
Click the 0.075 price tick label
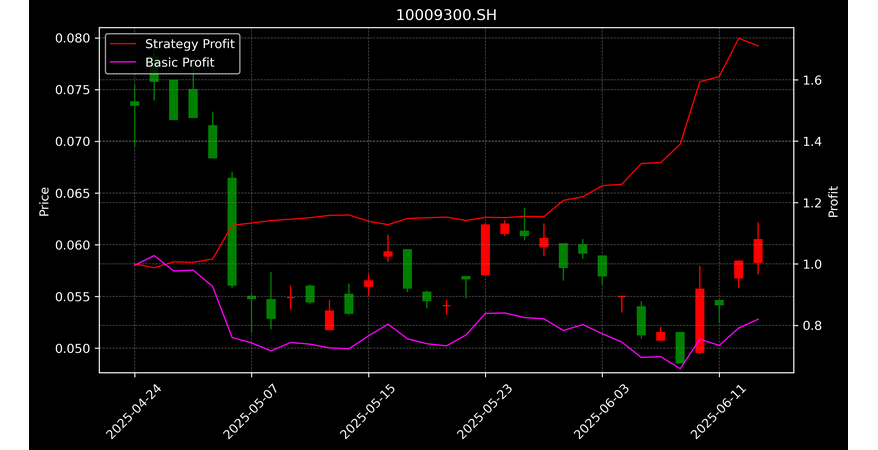pos(73,90)
